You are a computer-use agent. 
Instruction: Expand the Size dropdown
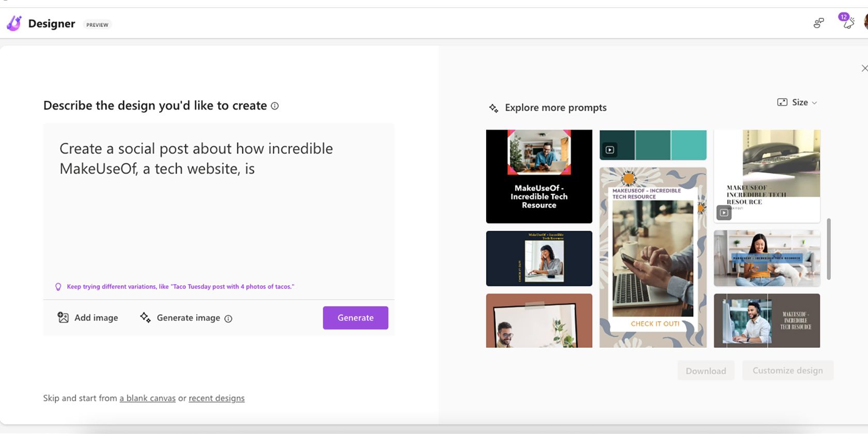click(798, 102)
